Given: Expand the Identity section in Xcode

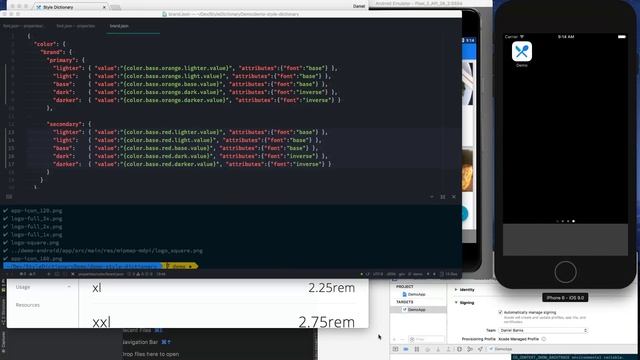Looking at the screenshot, I should [456, 289].
